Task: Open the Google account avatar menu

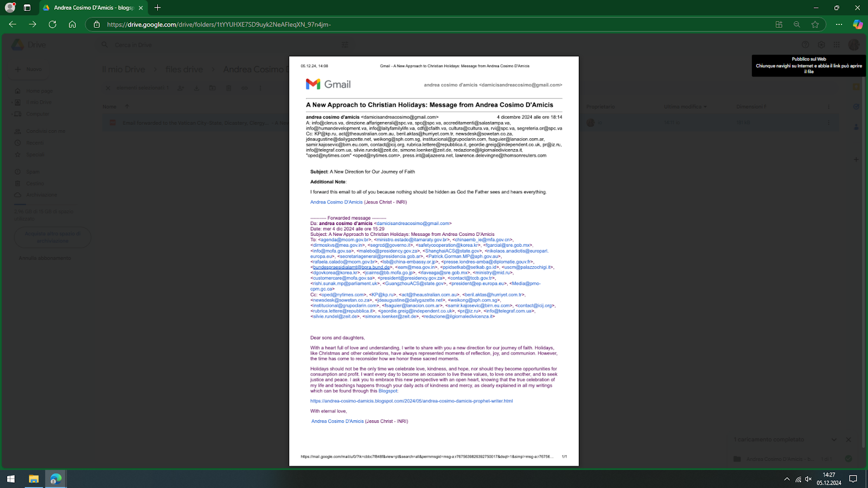Action: [854, 45]
